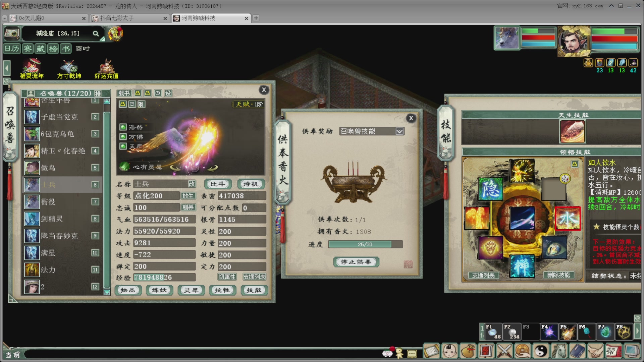Click the 比斗 button
Screen dimensions: 644x362
click(x=218, y=184)
